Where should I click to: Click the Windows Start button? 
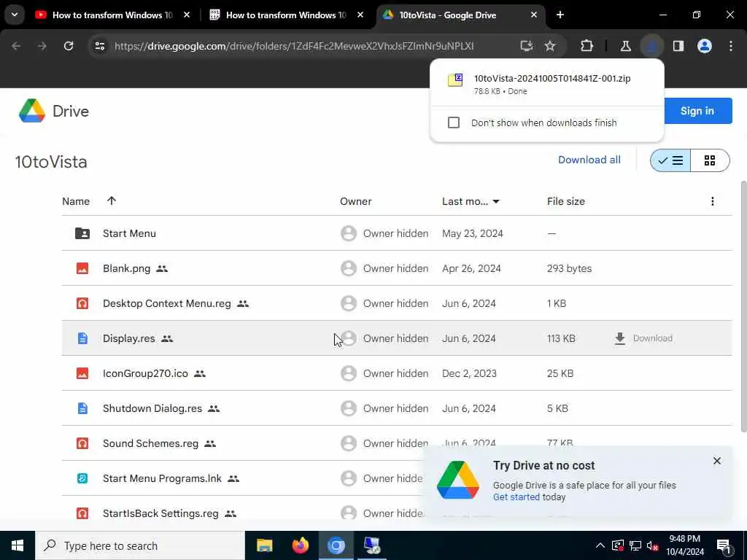[x=18, y=545]
